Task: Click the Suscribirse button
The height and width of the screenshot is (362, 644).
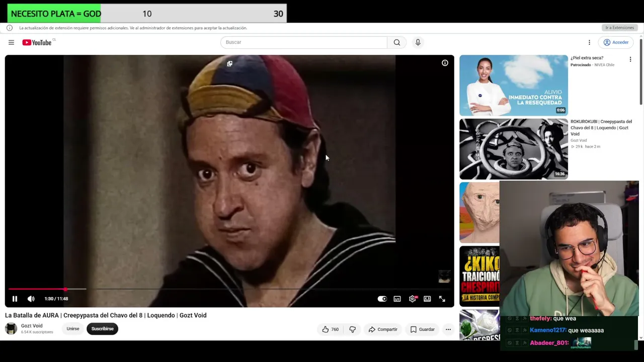Action: 103,329
